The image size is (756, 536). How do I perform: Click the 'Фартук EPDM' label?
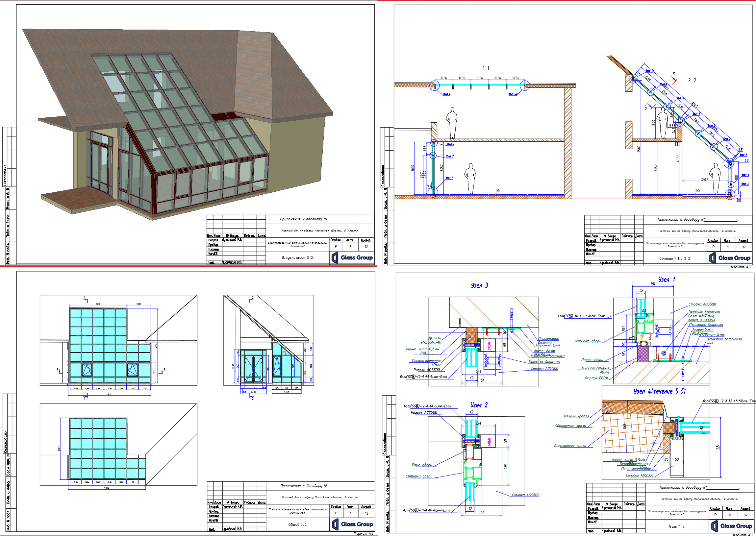click(x=596, y=378)
